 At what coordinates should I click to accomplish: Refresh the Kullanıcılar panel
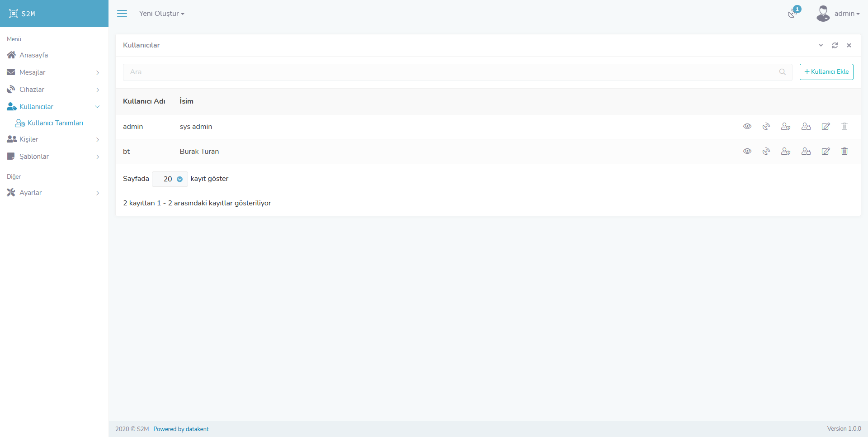point(835,45)
